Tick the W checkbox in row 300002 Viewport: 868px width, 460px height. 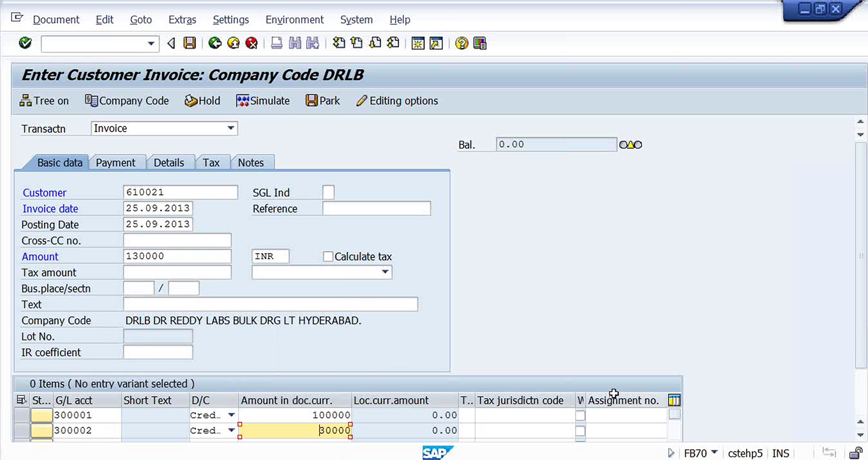580,431
